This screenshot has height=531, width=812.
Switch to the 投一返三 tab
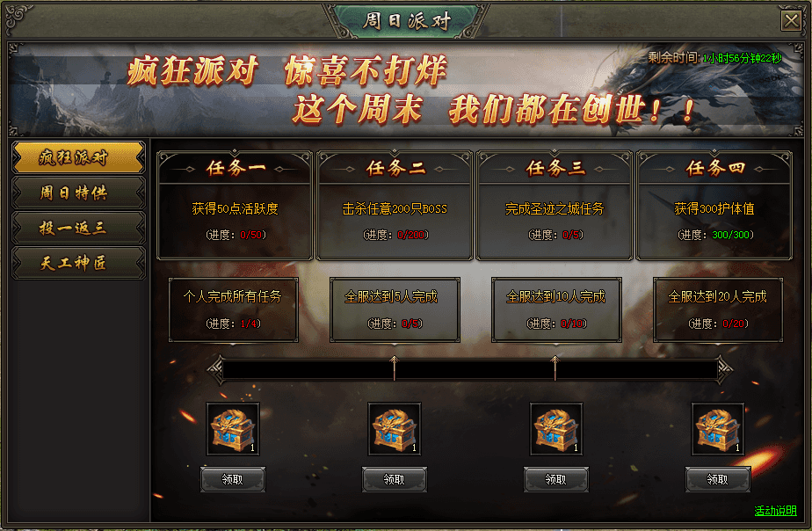(79, 228)
